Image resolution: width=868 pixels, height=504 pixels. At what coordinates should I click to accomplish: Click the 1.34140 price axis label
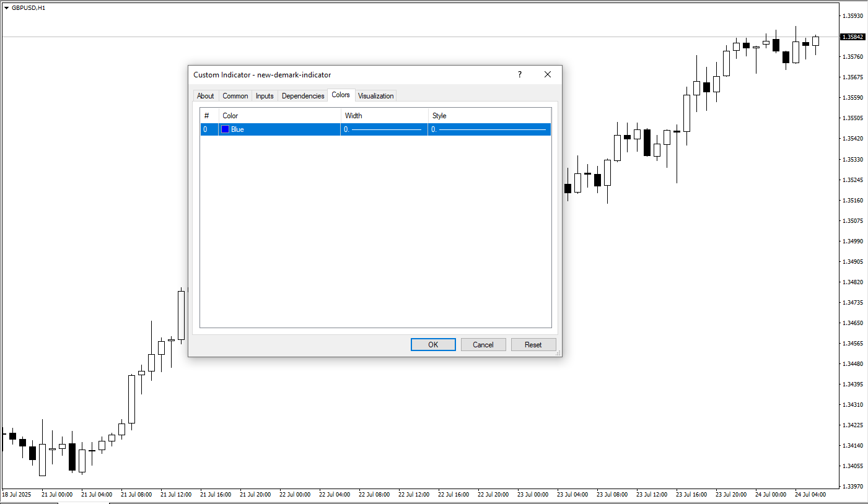(x=853, y=446)
